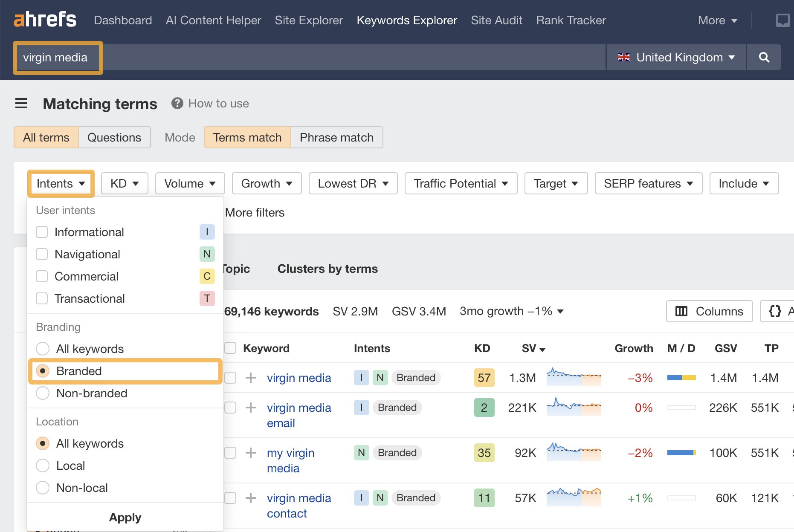794x532 pixels.
Task: Select the Non-branded radio button
Action: tap(42, 393)
